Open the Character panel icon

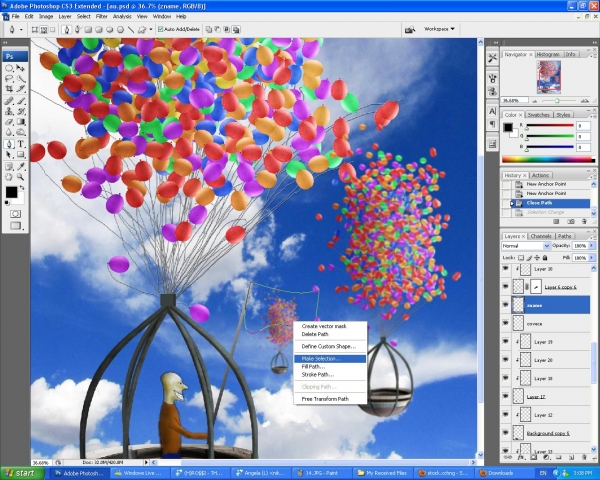492,111
